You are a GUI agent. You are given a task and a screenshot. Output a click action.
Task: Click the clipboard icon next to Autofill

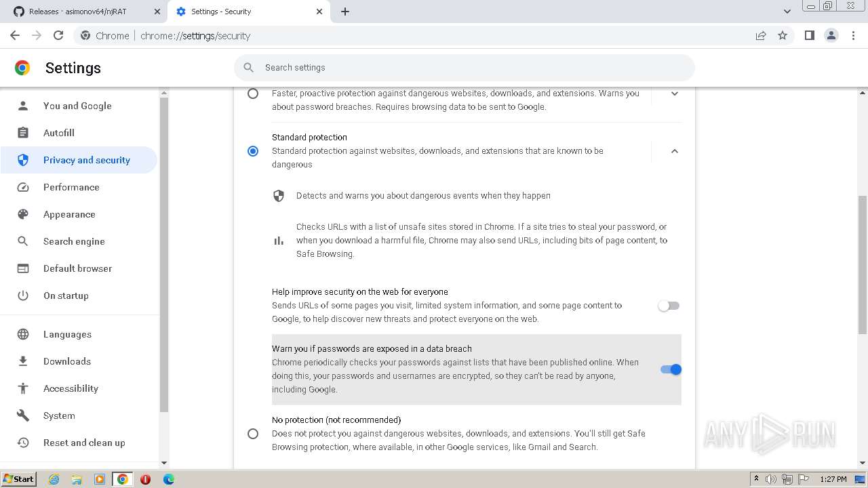click(23, 133)
